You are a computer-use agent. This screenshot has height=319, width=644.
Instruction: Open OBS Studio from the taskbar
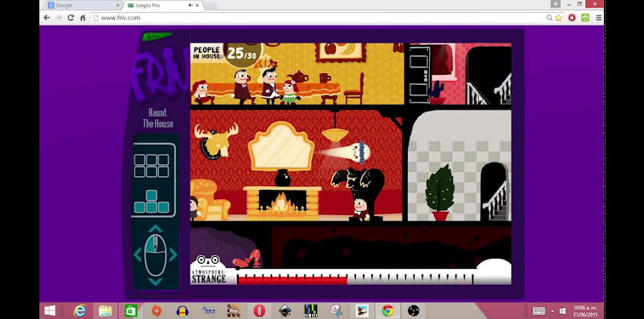(413, 310)
